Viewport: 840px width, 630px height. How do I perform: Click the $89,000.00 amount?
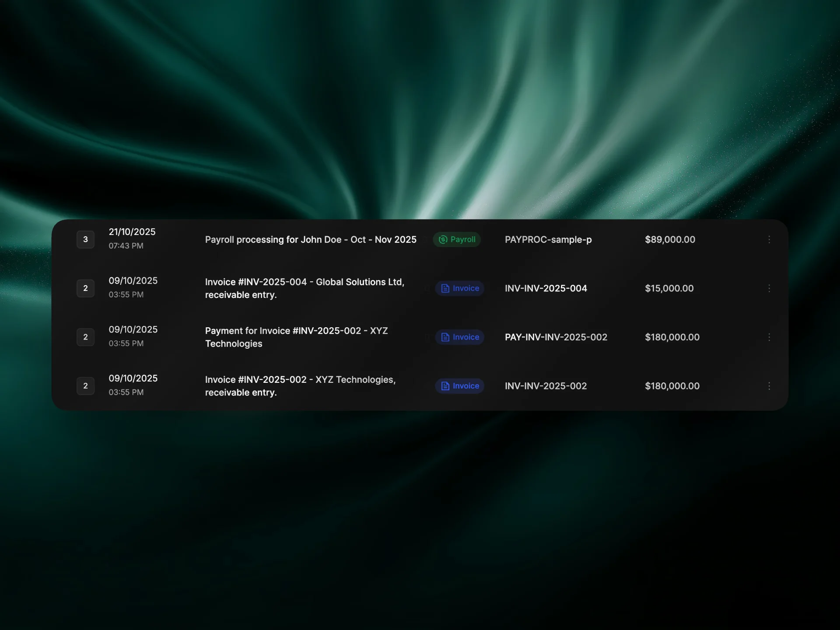click(x=670, y=239)
